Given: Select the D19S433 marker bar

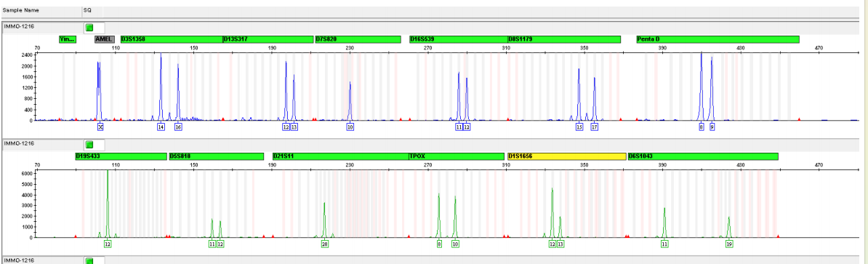Looking at the screenshot, I should tap(121, 156).
